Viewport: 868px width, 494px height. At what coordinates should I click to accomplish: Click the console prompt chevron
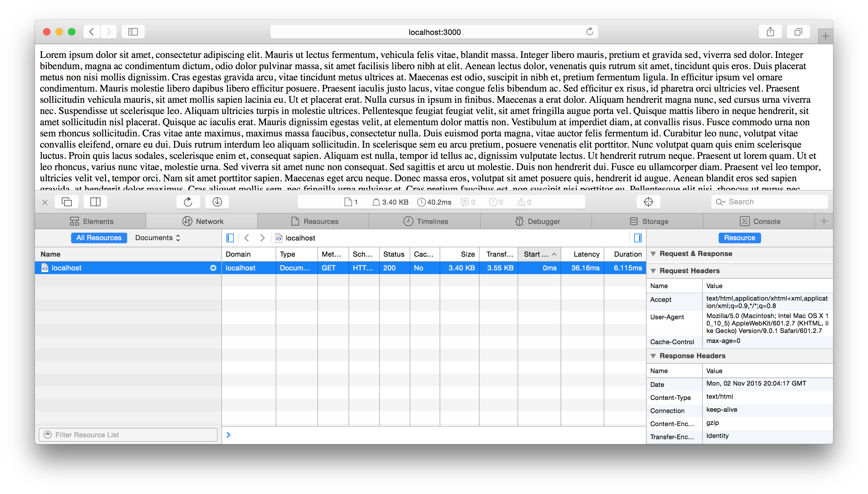tap(229, 435)
